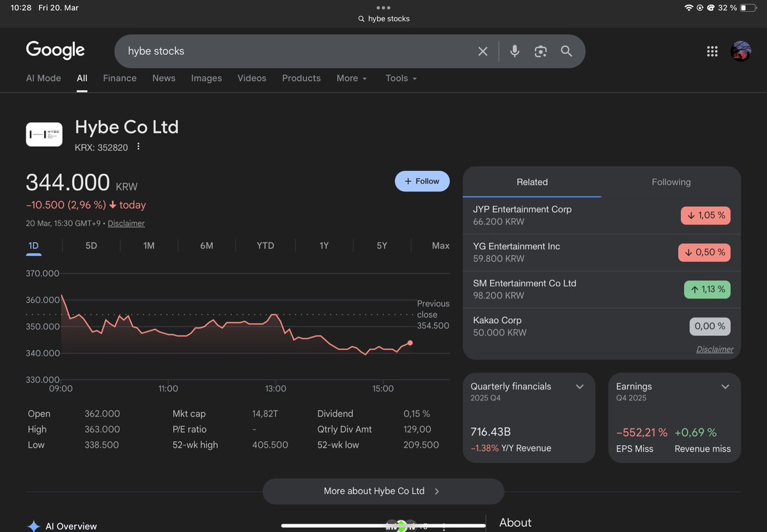Click the 716.43B revenue figure
This screenshot has height=532, width=767.
[492, 432]
